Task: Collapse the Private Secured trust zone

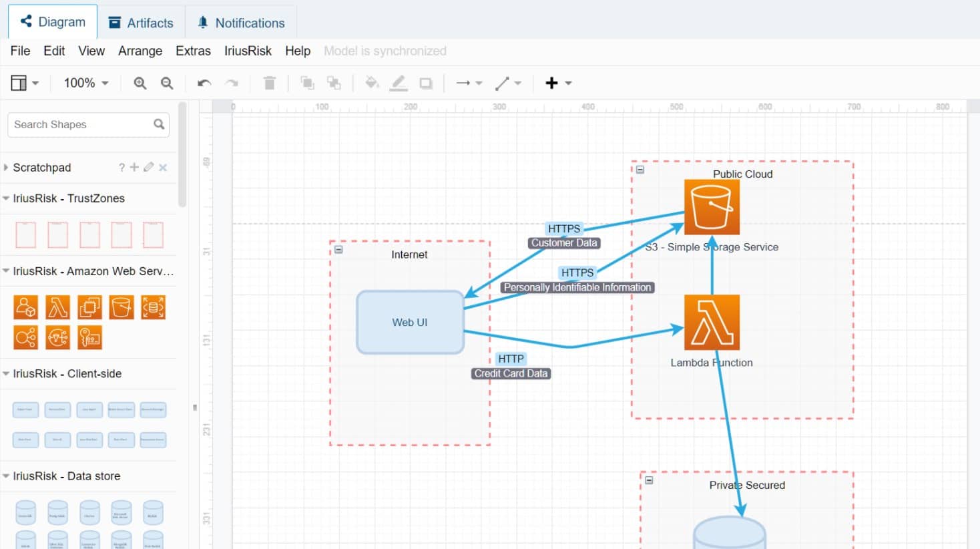Action: (649, 480)
